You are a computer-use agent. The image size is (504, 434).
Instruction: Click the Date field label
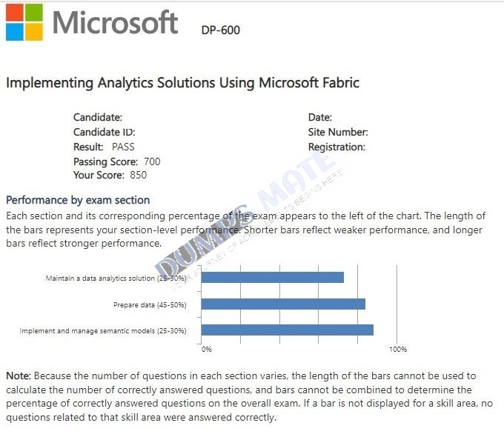pos(320,117)
